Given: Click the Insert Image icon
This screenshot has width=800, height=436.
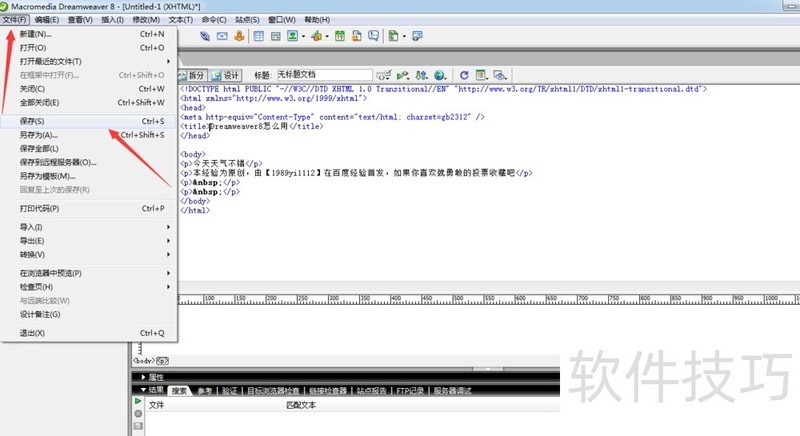Looking at the screenshot, I should 292,36.
